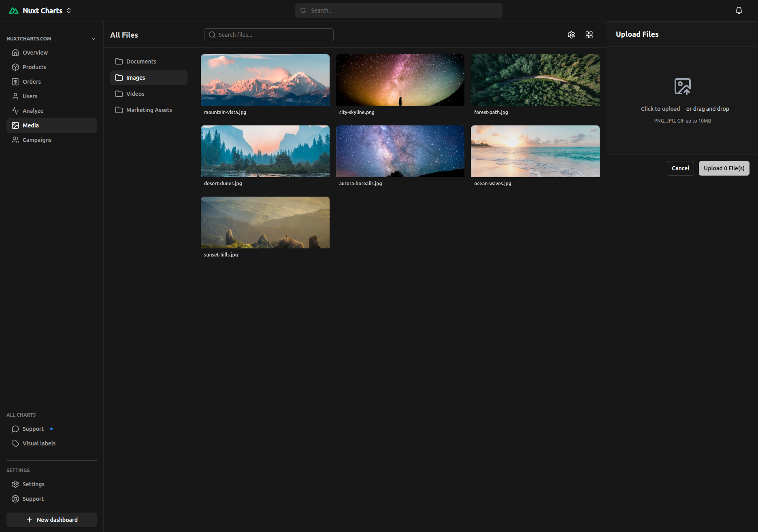Viewport: 758px width, 532px height.
Task: Click the New dashboard button
Action: 51,520
